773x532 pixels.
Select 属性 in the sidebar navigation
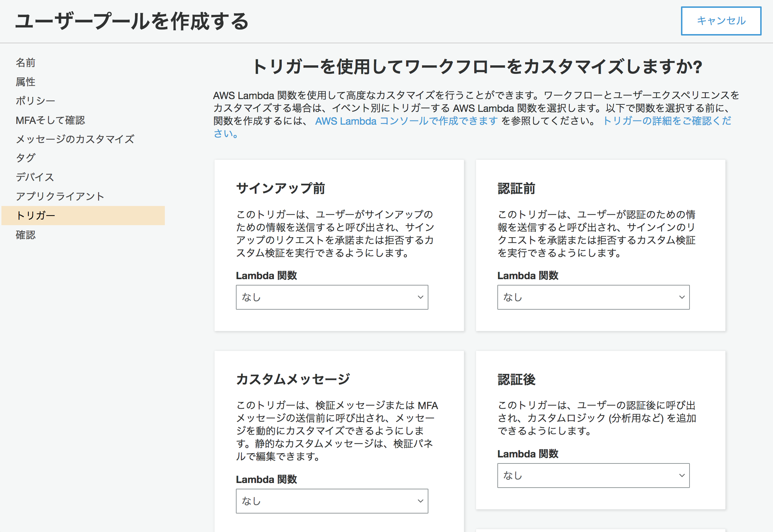coord(25,82)
